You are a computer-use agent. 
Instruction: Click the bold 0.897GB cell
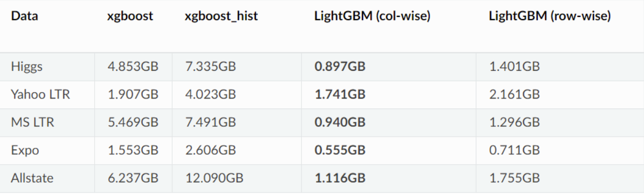(x=340, y=67)
